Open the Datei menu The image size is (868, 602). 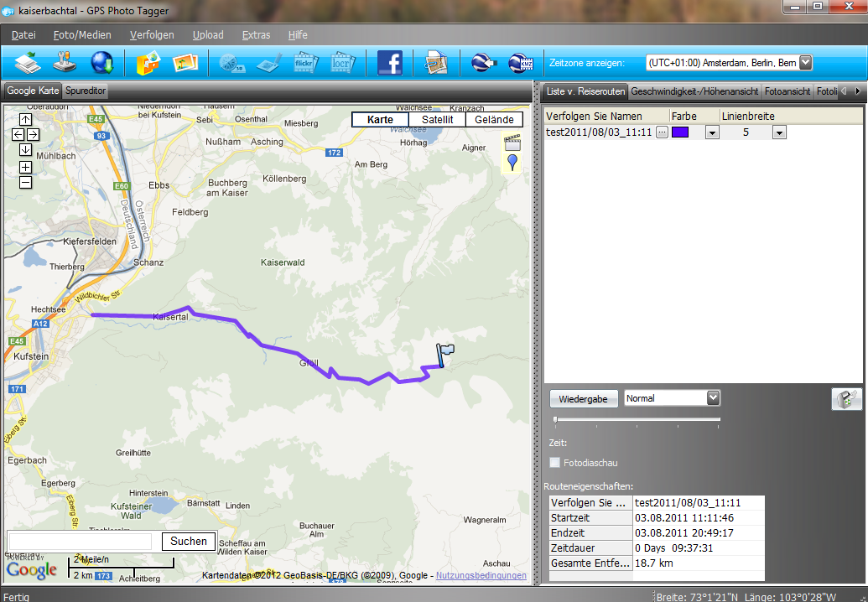coord(23,35)
